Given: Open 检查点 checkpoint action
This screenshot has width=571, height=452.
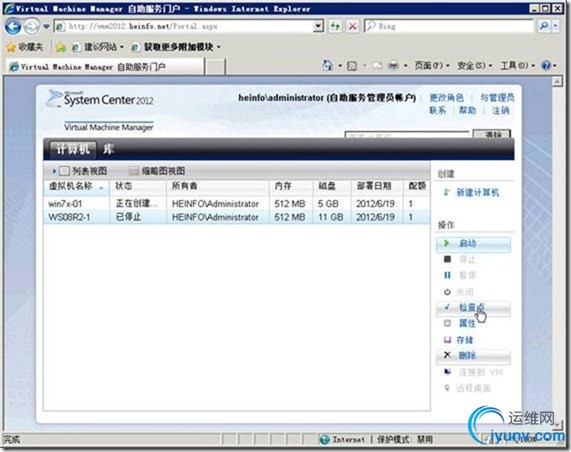Looking at the screenshot, I should click(x=473, y=308).
